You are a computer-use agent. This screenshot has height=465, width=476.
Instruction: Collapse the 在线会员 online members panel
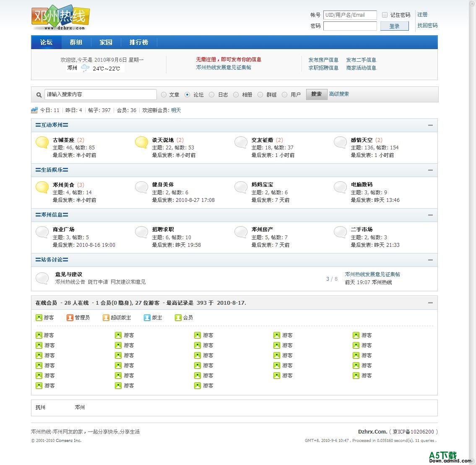[x=430, y=303]
